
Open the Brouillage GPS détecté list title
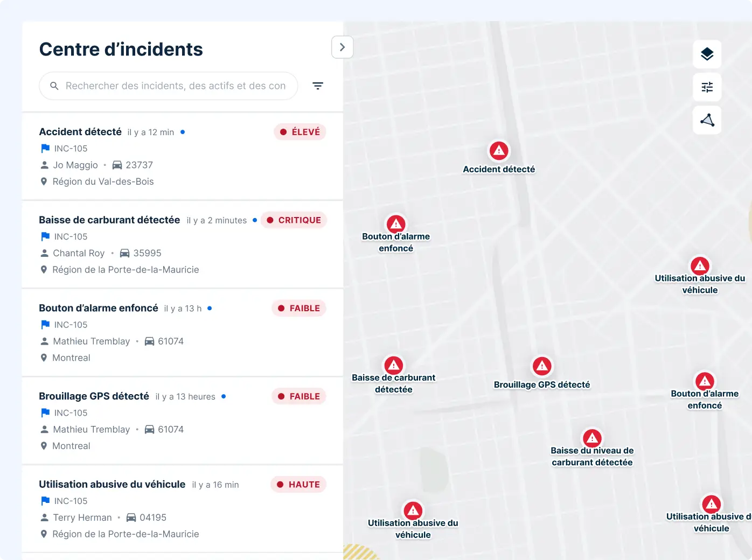pyautogui.click(x=94, y=396)
